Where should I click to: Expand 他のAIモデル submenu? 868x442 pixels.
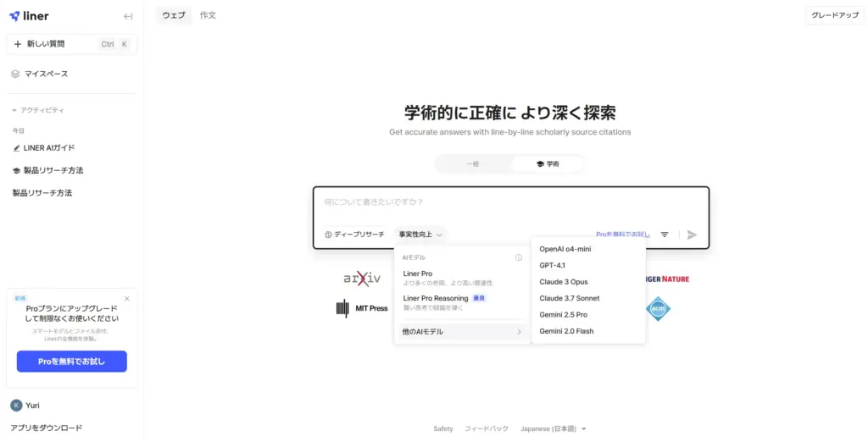462,332
